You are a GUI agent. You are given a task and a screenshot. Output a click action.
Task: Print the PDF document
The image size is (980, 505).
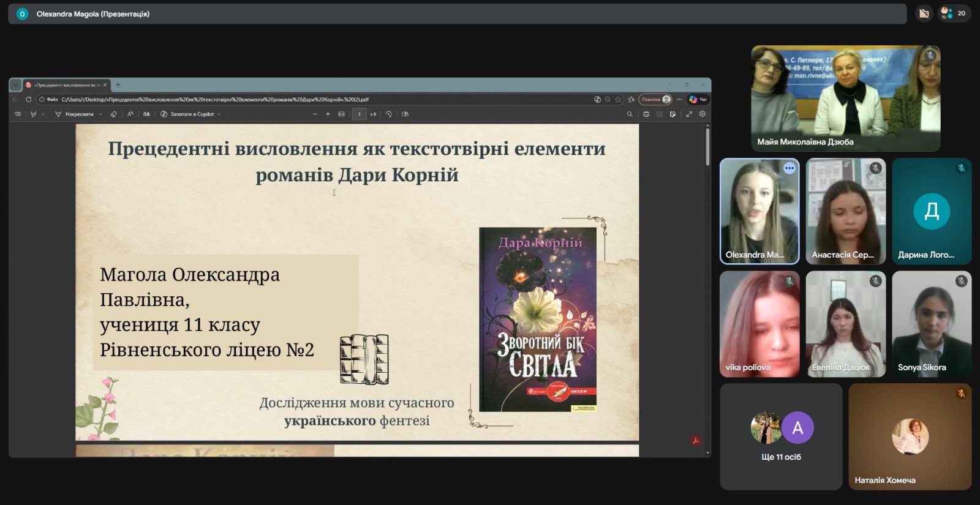click(646, 114)
